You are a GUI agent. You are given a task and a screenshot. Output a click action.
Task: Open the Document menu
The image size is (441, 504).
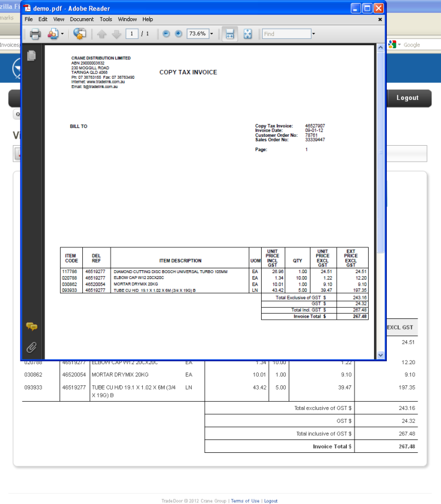(82, 19)
